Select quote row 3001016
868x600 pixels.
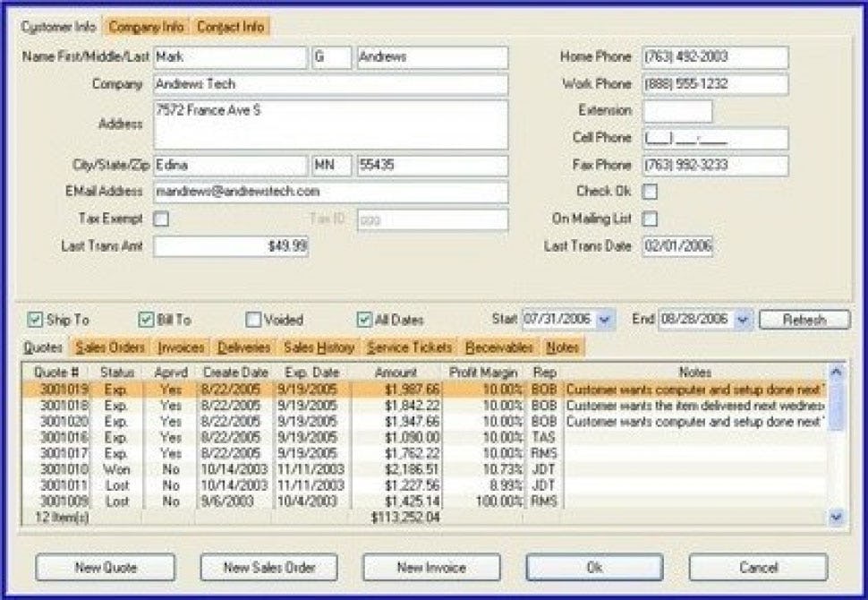pos(424,438)
